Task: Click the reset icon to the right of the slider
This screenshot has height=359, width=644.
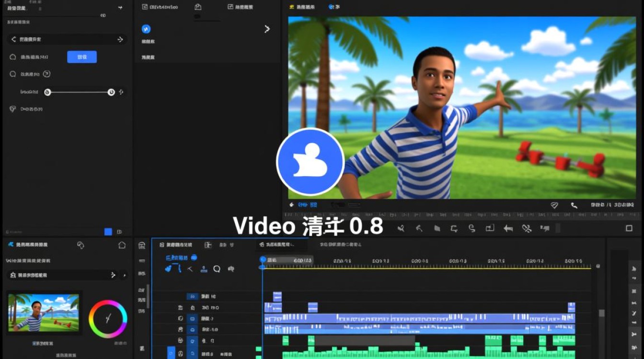Action: 121,92
